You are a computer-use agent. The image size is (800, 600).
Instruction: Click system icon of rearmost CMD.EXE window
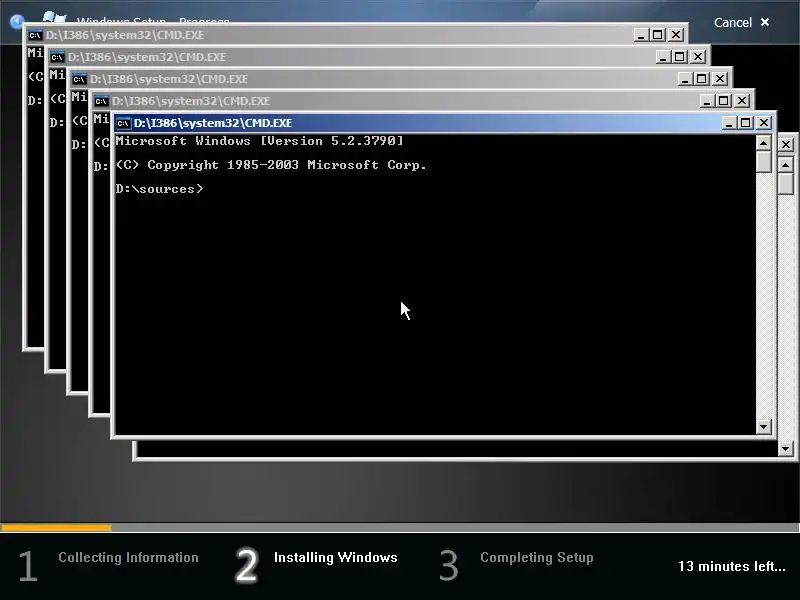35,35
